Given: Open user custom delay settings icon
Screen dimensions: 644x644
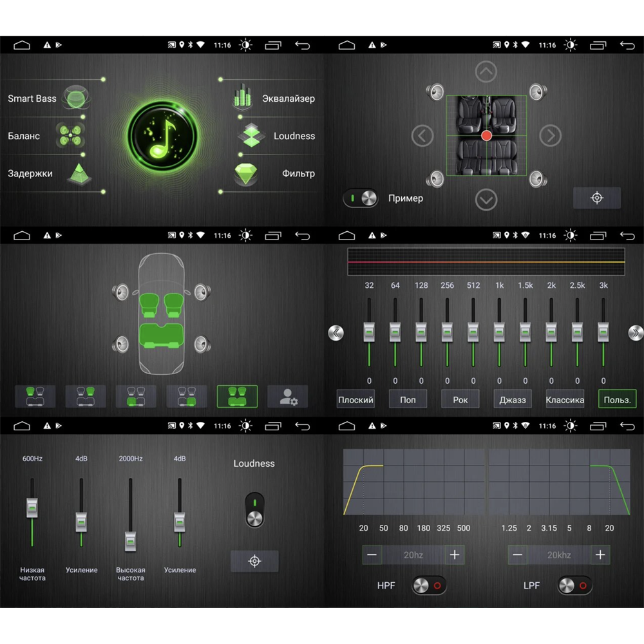Looking at the screenshot, I should 287,396.
